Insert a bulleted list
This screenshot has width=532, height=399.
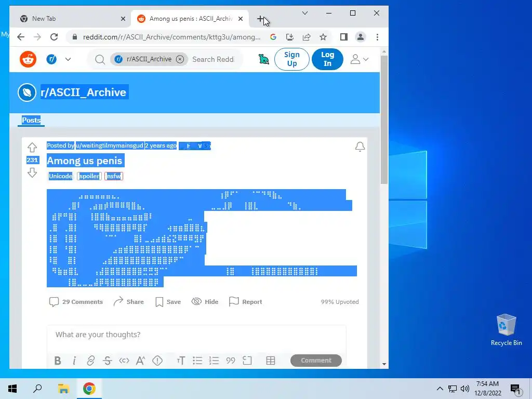(197, 361)
